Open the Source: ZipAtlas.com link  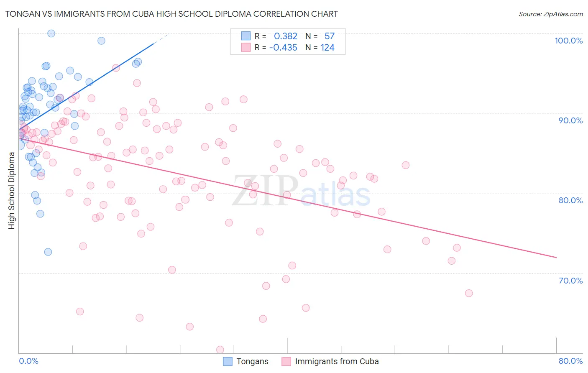[551, 14]
